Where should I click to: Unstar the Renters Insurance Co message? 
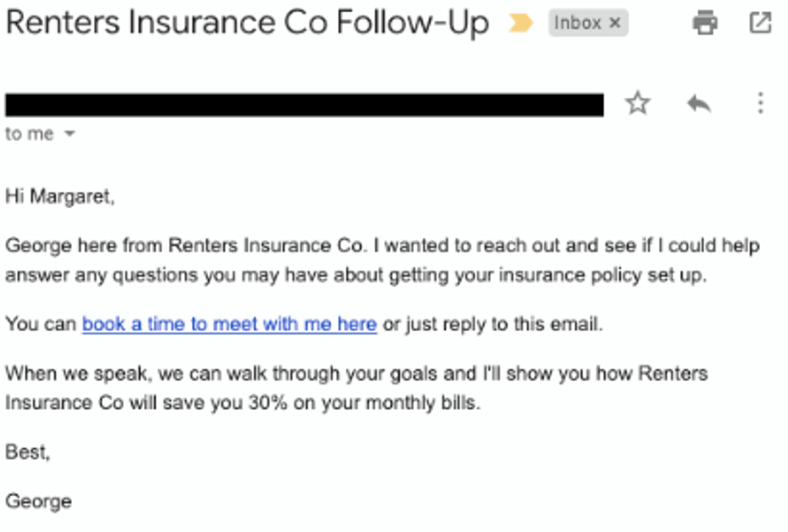(637, 103)
